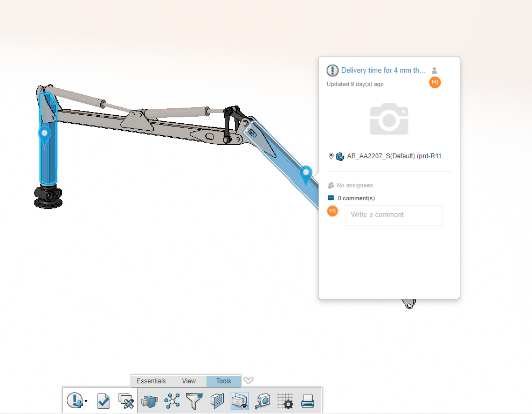
Task: Select the tape measure tool
Action: click(x=262, y=401)
